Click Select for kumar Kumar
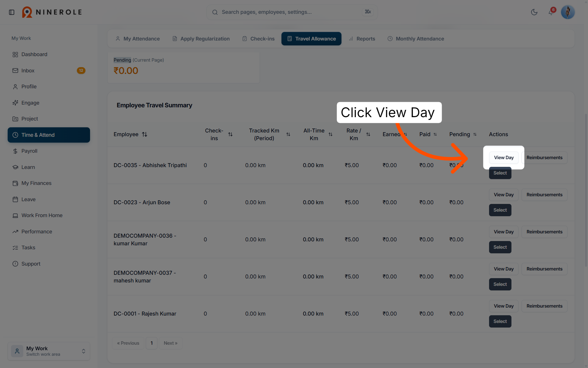This screenshot has height=368, width=588. 500,247
